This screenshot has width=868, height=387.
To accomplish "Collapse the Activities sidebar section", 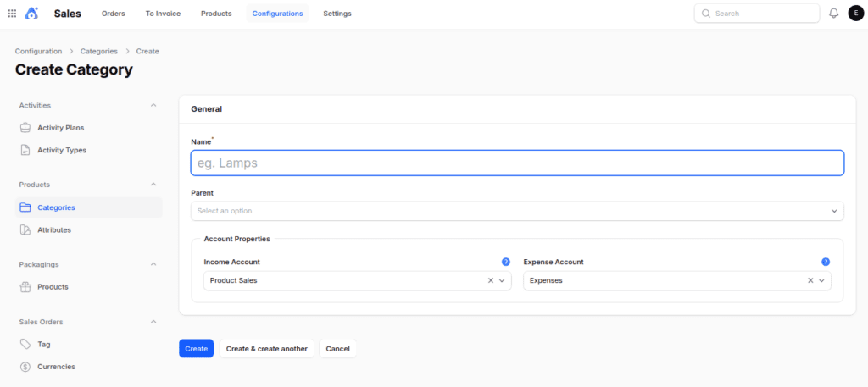I will (154, 105).
